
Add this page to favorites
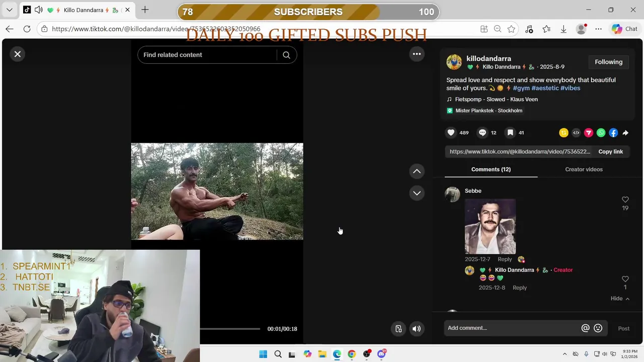(x=511, y=29)
